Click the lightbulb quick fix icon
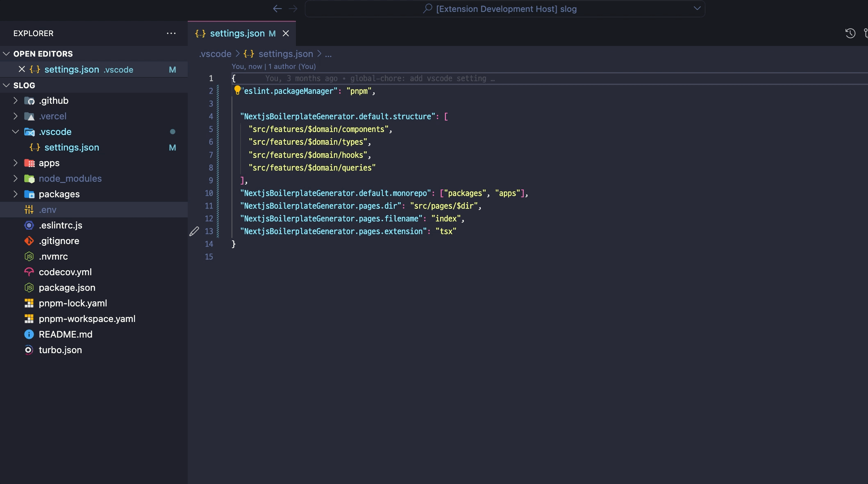Screen dimensions: 868x484 coord(237,90)
